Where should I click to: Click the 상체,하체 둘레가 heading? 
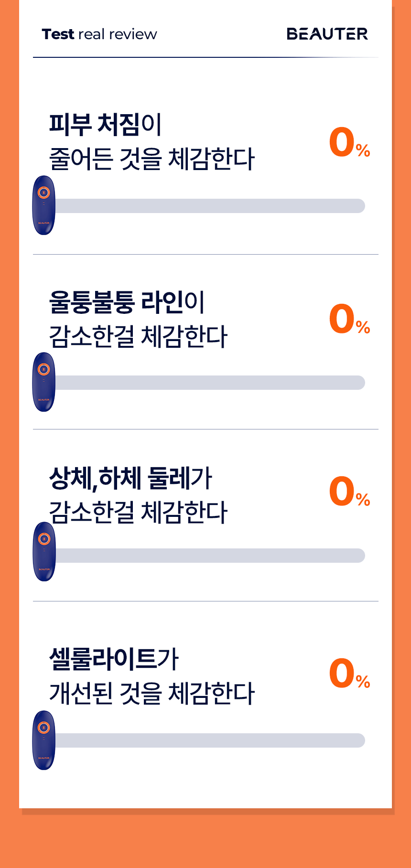pyautogui.click(x=130, y=478)
